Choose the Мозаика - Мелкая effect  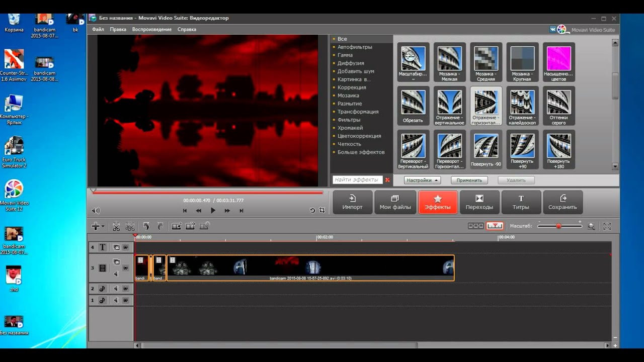click(x=449, y=62)
